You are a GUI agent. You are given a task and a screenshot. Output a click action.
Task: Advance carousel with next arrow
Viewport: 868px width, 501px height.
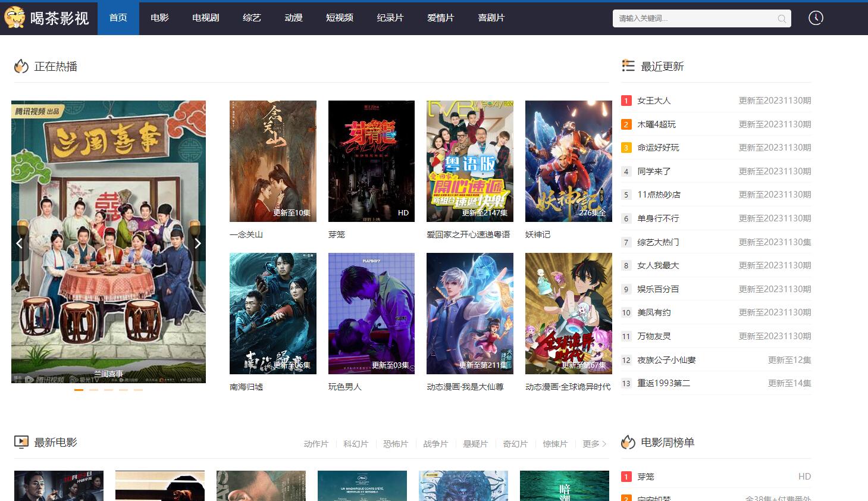(x=198, y=243)
